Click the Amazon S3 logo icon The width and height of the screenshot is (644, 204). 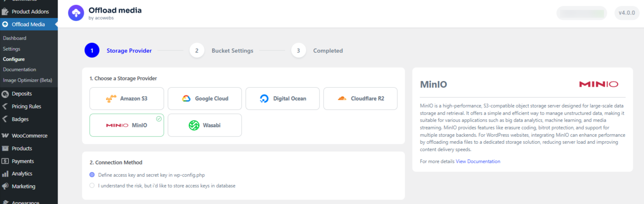point(111,98)
